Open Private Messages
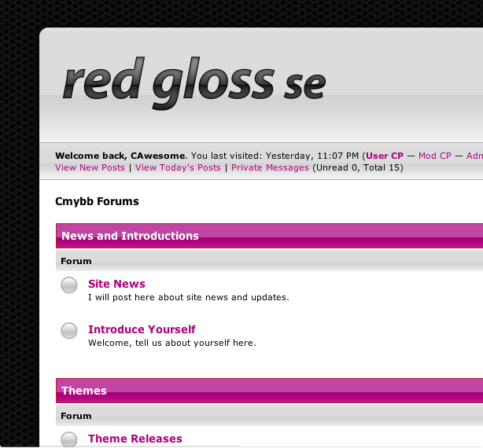 pos(270,167)
